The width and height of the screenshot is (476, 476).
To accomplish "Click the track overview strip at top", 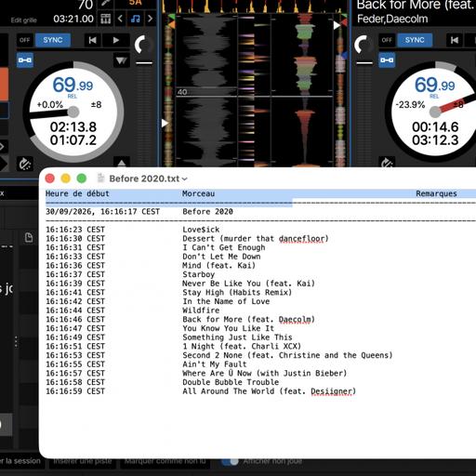I will (x=255, y=7).
